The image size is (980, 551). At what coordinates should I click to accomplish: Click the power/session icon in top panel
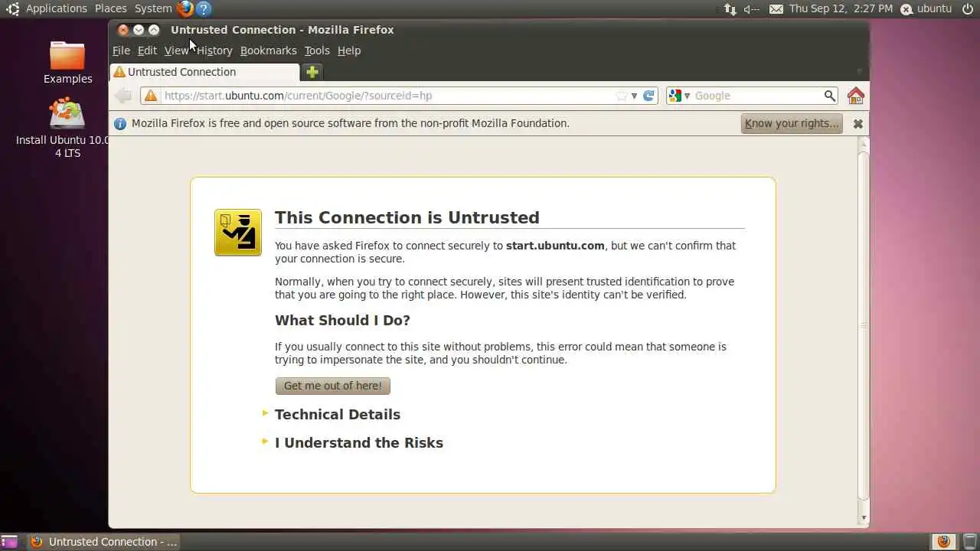pyautogui.click(x=968, y=9)
